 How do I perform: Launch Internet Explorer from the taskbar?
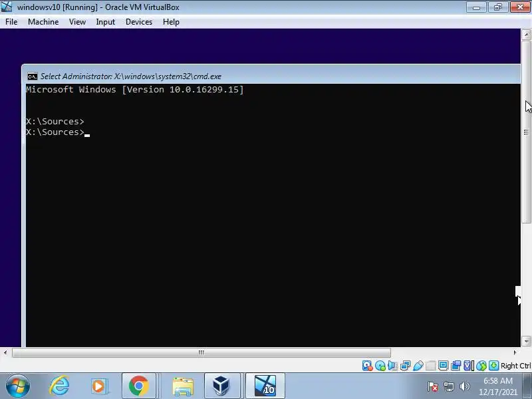59,386
